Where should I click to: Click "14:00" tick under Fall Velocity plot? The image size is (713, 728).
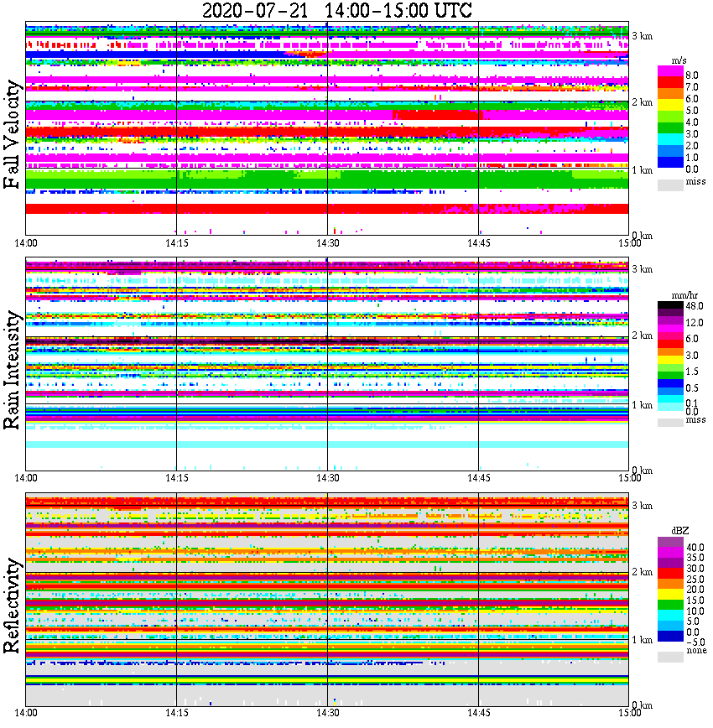25,243
